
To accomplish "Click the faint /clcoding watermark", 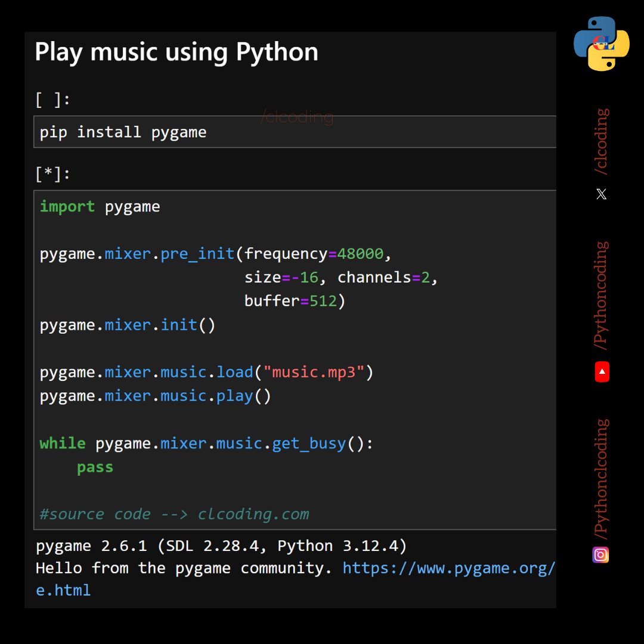I will click(x=297, y=117).
